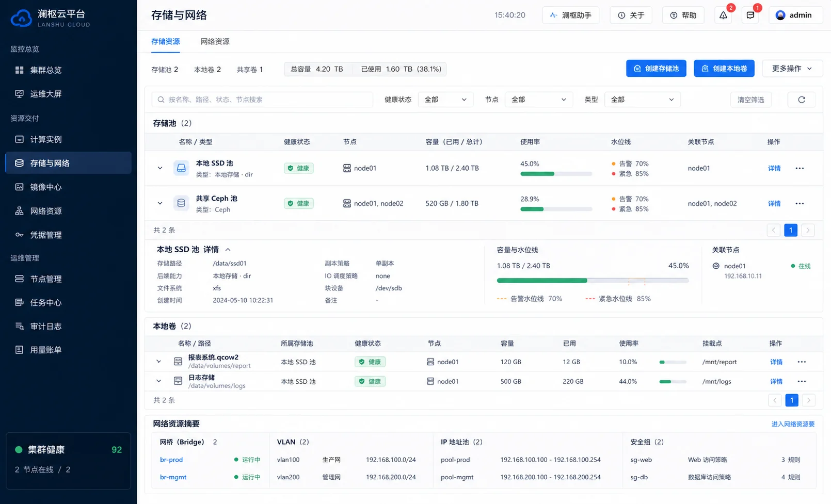Expand the 共享 Ceph 池 row chevron
831x504 pixels.
[160, 203]
